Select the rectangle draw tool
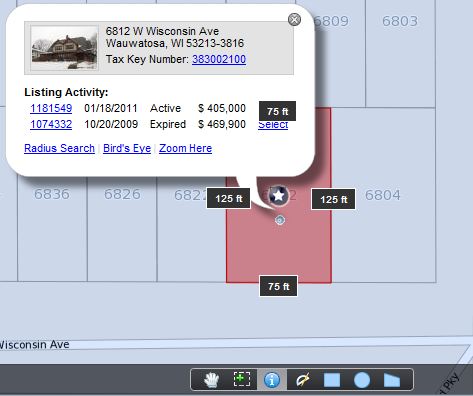 (x=332, y=380)
